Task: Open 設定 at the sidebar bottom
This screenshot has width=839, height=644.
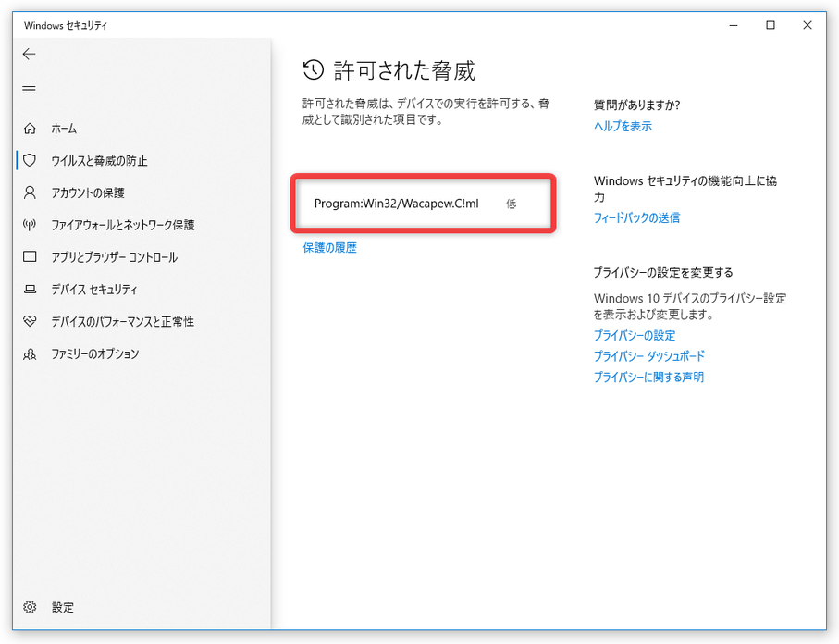Action: [x=63, y=607]
